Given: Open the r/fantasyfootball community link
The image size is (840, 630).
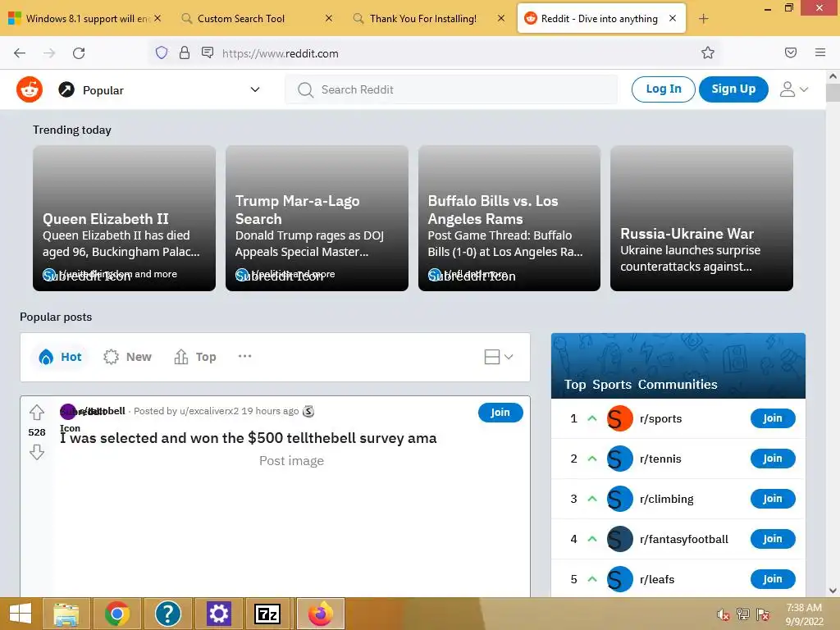Looking at the screenshot, I should 683,539.
